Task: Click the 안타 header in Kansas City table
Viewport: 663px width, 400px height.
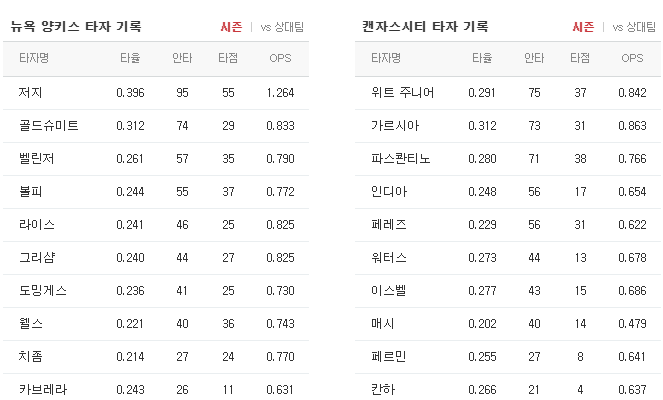Action: pos(534,58)
